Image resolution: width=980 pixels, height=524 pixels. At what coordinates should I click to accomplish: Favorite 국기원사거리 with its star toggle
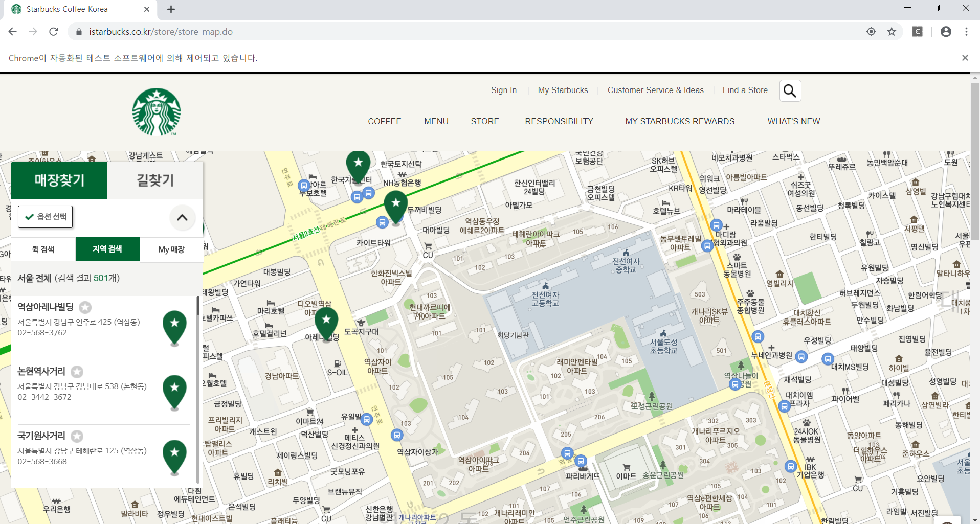pos(77,436)
